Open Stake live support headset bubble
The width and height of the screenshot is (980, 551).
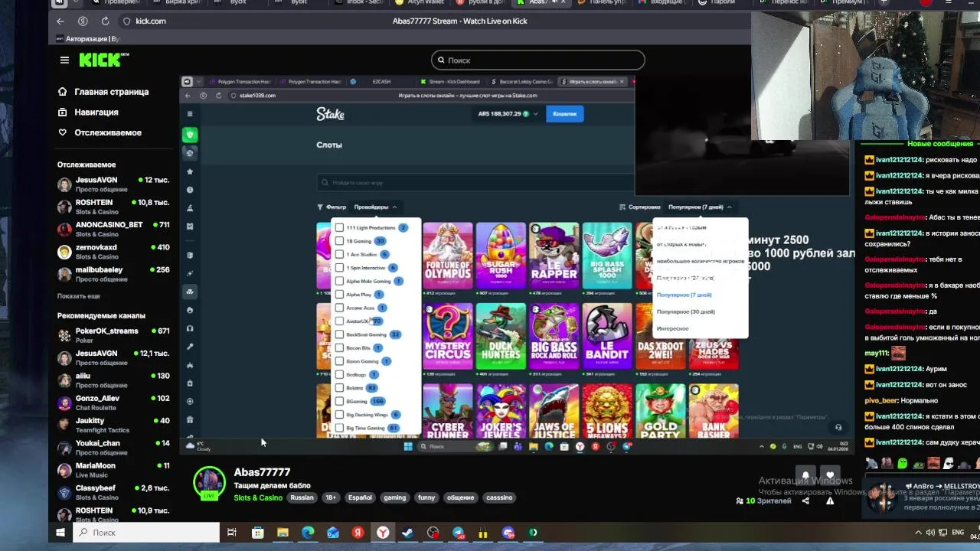pyautogui.click(x=838, y=427)
